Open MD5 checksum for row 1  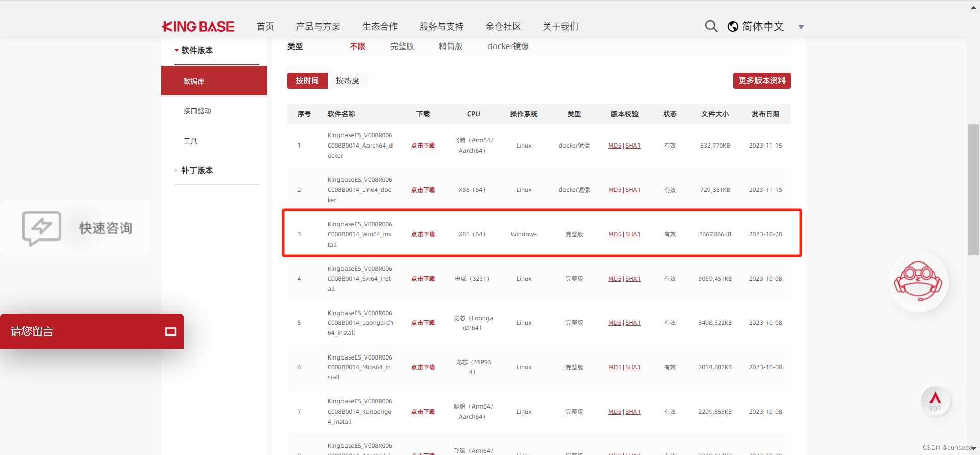615,146
